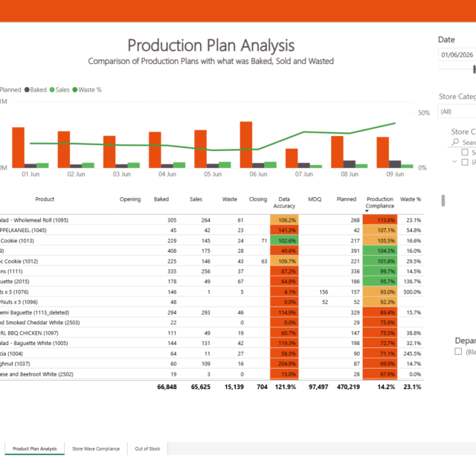Sort by the Production Compliance column header

coord(380,202)
